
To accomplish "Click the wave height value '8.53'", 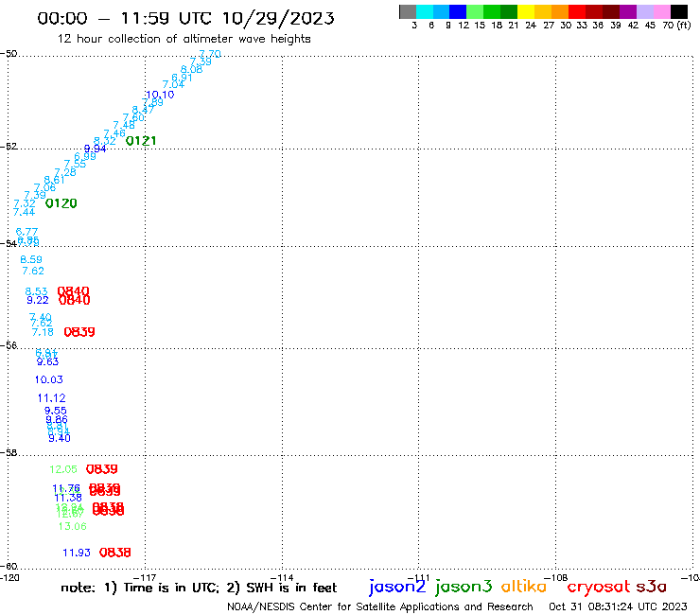I will click(x=36, y=291).
